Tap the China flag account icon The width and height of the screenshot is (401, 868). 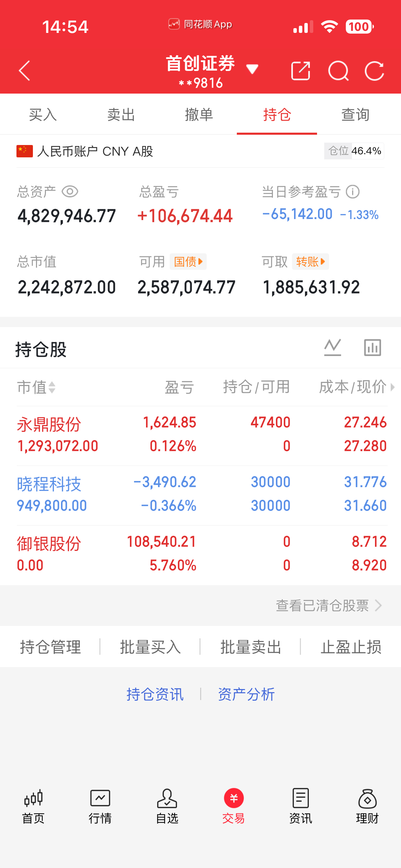coord(25,151)
